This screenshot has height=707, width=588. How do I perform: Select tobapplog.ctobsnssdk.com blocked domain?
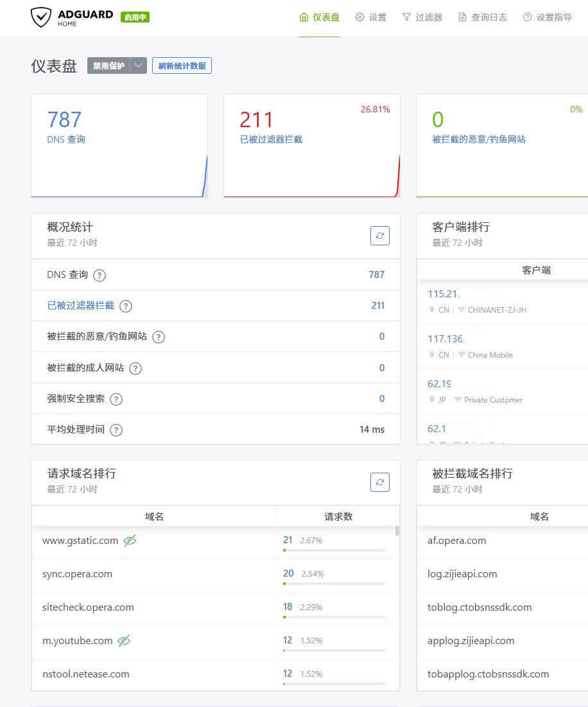click(x=488, y=674)
